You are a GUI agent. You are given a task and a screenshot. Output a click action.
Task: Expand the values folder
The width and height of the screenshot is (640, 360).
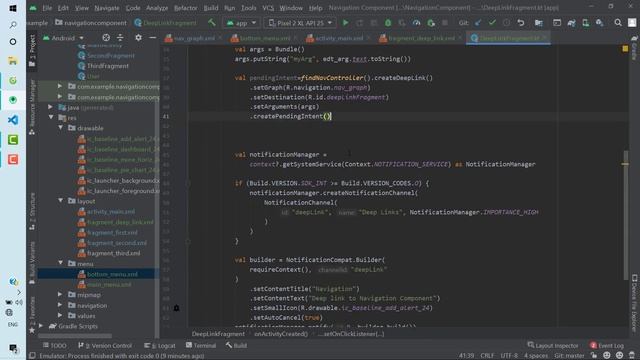coord(60,316)
